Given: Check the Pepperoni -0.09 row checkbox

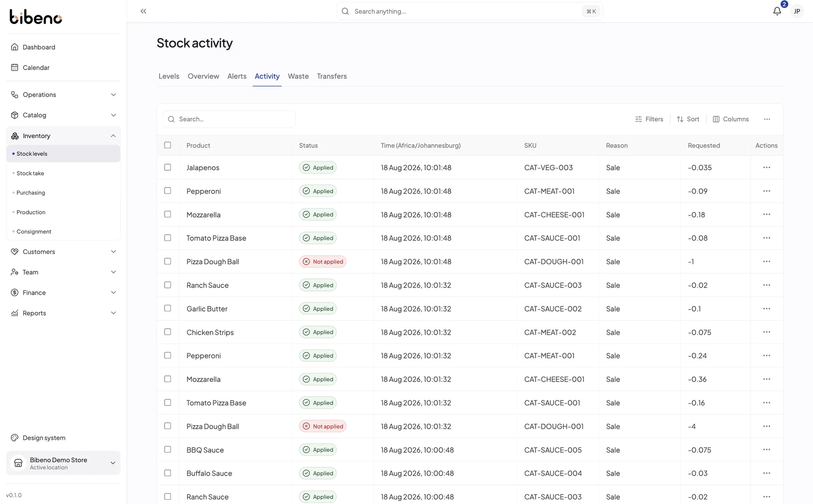Looking at the screenshot, I should 168,191.
